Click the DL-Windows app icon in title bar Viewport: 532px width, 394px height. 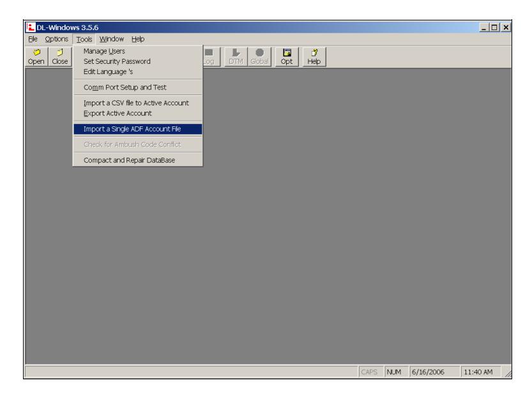coord(31,27)
